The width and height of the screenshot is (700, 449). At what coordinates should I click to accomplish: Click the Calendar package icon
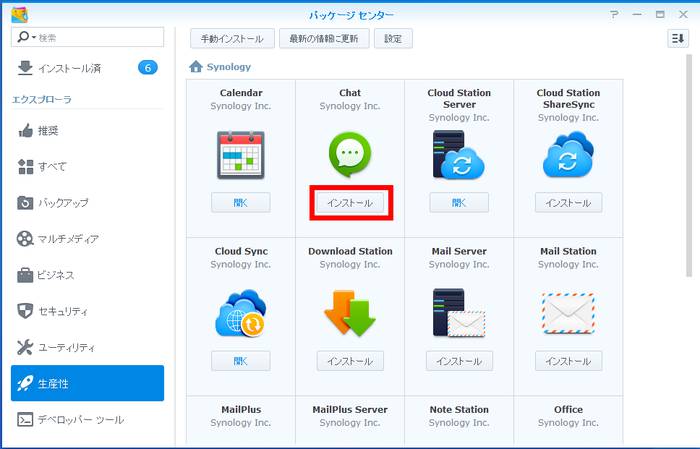241,154
